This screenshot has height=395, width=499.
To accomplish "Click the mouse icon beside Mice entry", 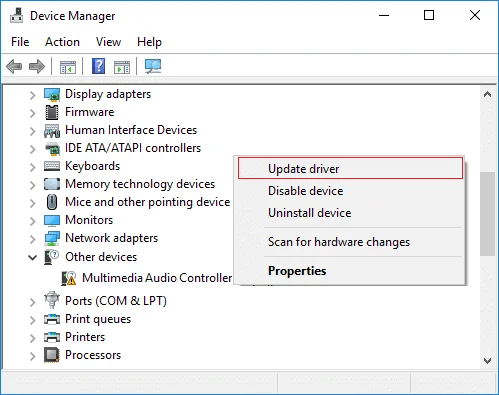I will tap(52, 202).
